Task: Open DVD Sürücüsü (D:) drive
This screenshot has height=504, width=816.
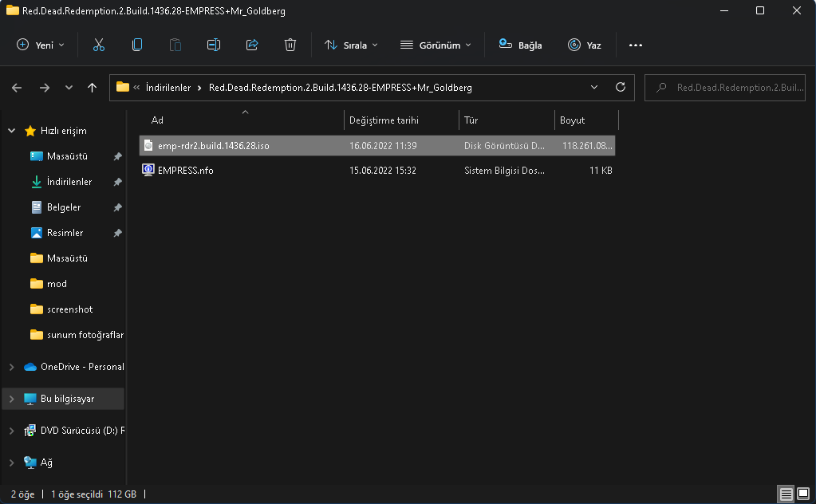Action: click(82, 430)
